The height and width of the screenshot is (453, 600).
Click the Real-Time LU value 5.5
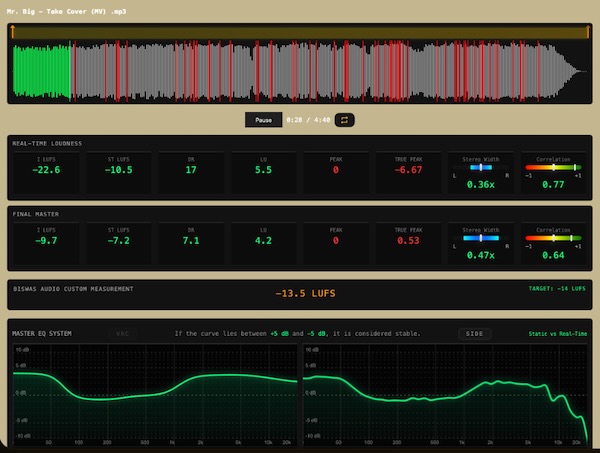click(263, 170)
